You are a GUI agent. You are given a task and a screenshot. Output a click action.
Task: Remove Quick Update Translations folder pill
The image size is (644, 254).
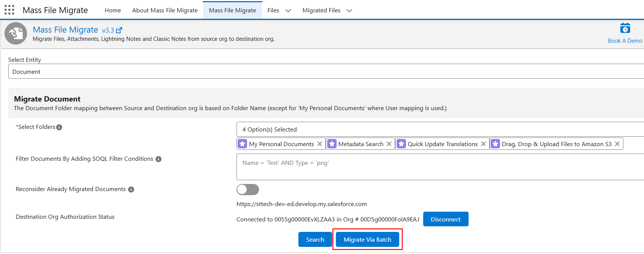484,144
